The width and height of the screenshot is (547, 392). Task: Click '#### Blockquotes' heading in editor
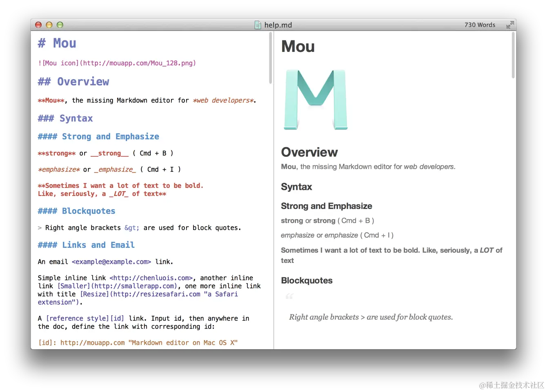(x=76, y=211)
